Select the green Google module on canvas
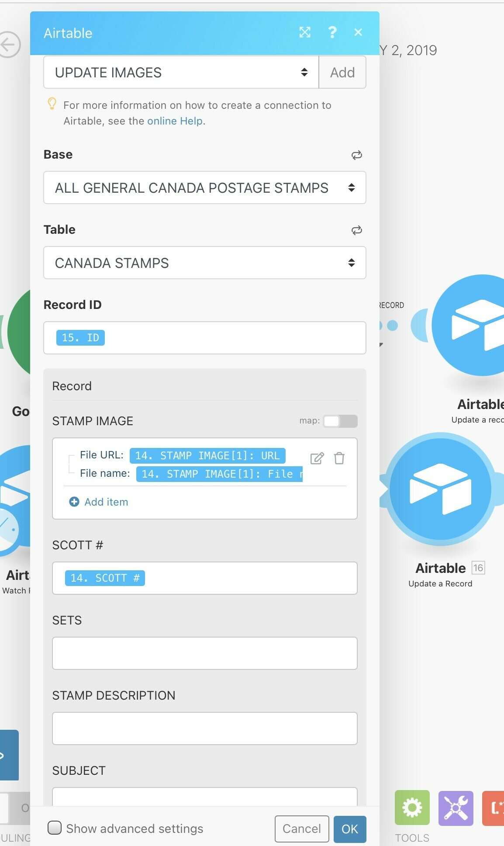This screenshot has height=846, width=504. click(18, 332)
